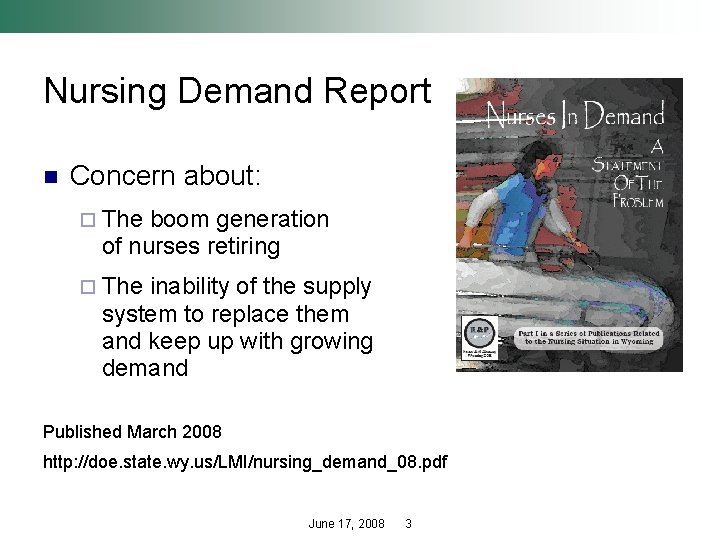The width and height of the screenshot is (720, 540).
Task: Click the 'June 17, 2008' footer date
Action: [x=346, y=524]
